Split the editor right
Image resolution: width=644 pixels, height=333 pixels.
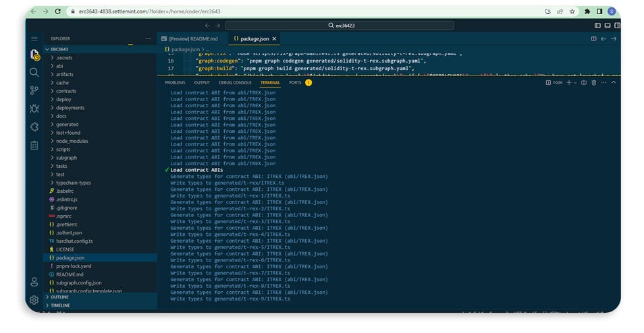[593, 38]
